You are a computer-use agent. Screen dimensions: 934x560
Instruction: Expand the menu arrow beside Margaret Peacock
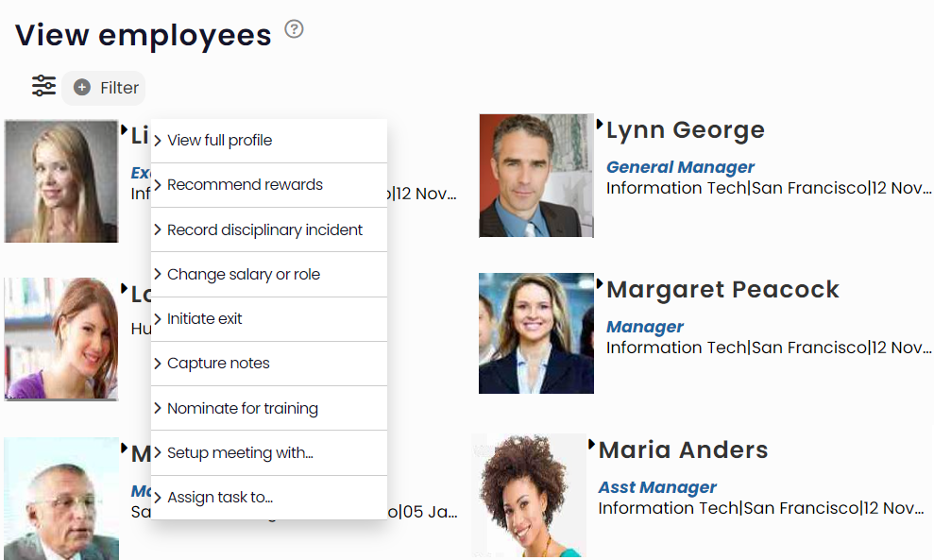(x=600, y=283)
